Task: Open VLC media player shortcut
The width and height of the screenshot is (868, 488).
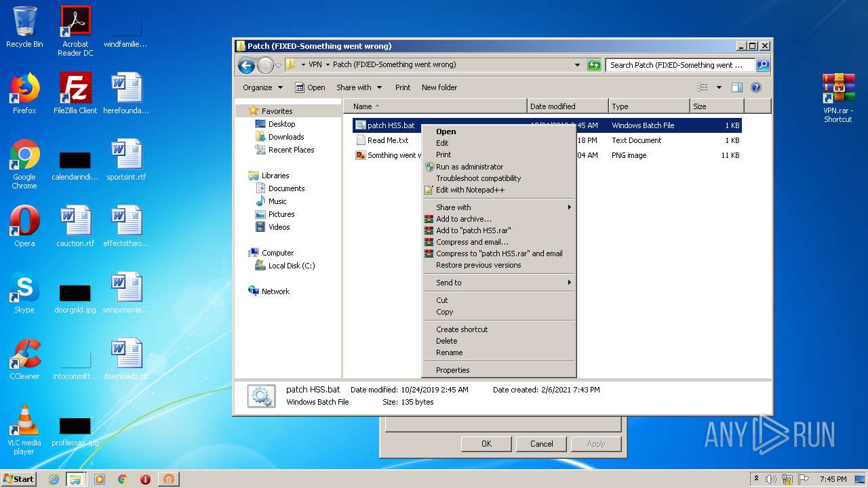Action: pyautogui.click(x=24, y=430)
